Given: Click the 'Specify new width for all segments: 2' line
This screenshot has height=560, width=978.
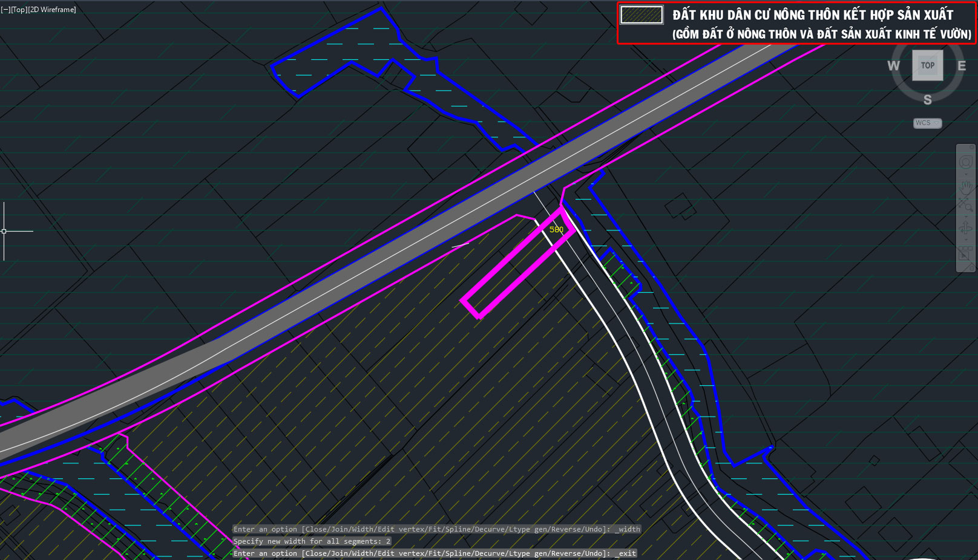Looking at the screenshot, I should click(x=312, y=541).
